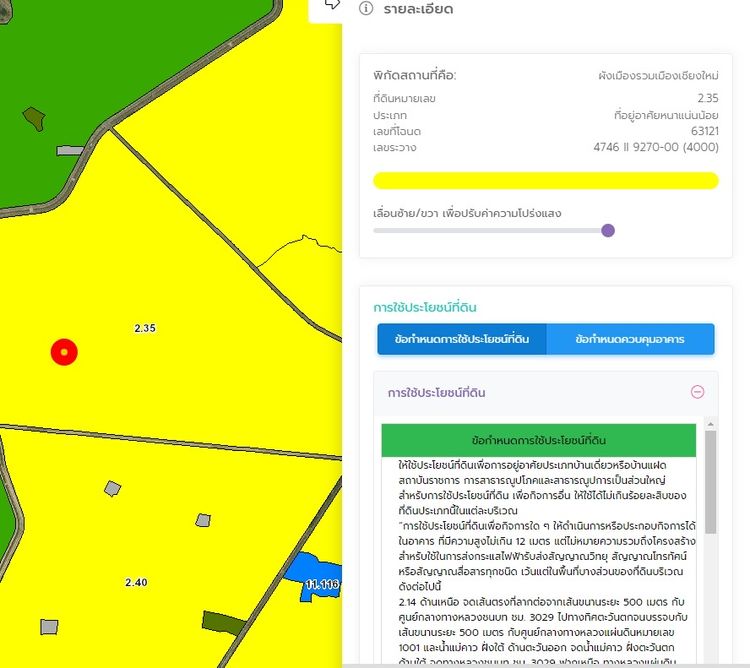Click the sheet value 4746 II 9270-00 (4000)
The height and width of the screenshot is (668, 750).
(656, 147)
